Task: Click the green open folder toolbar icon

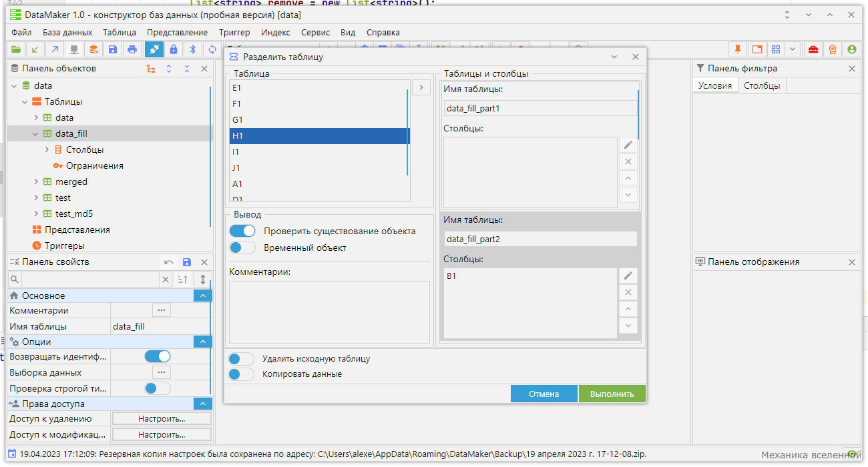Action: (x=16, y=49)
